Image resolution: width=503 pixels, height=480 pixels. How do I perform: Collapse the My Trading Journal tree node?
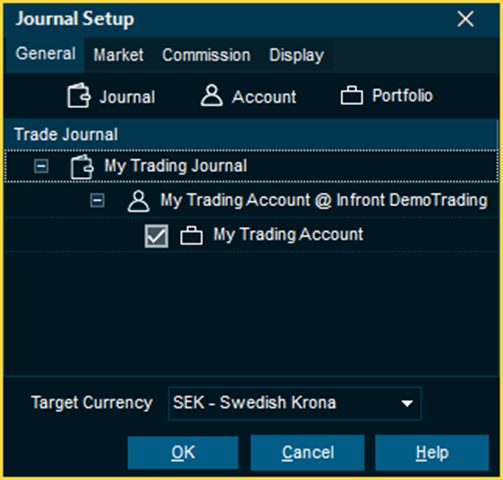point(41,166)
